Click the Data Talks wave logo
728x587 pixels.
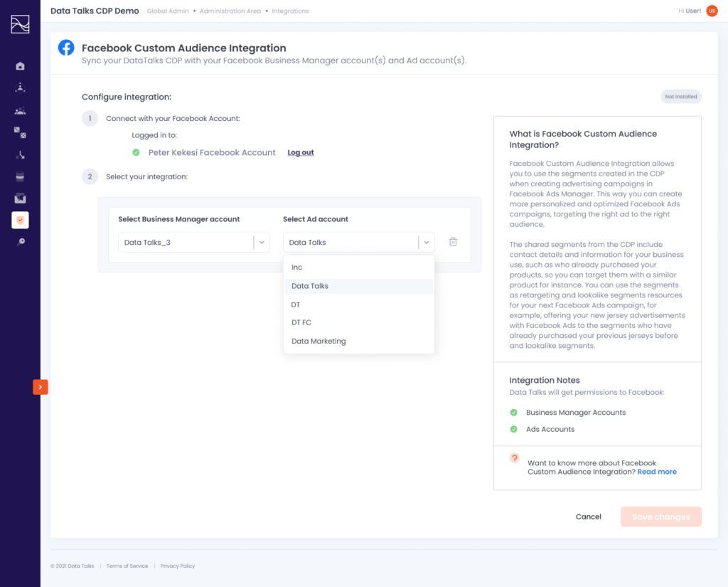(20, 24)
